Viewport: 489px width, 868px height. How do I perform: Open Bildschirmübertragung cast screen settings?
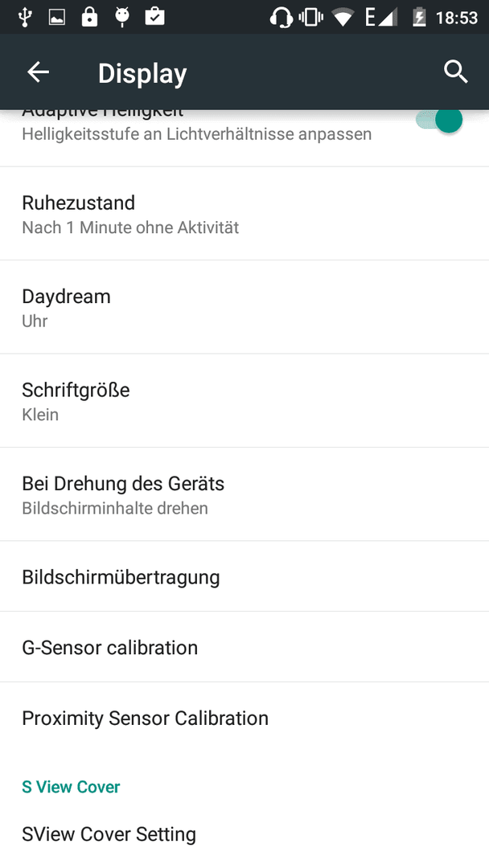tap(244, 576)
